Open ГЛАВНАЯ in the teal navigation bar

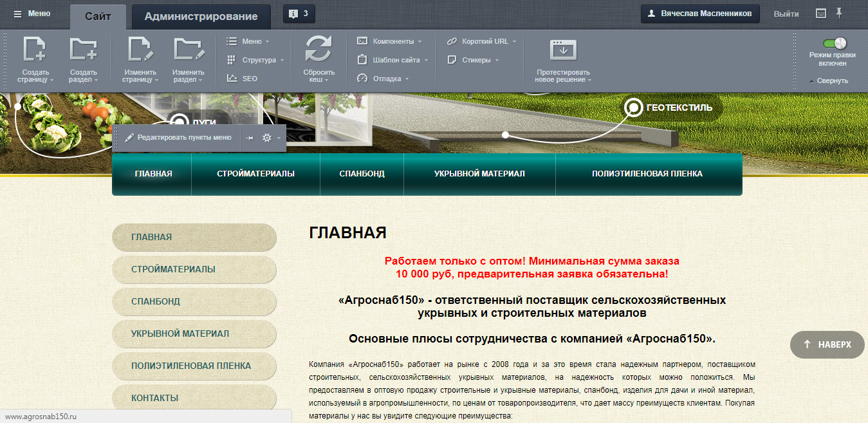coord(153,174)
